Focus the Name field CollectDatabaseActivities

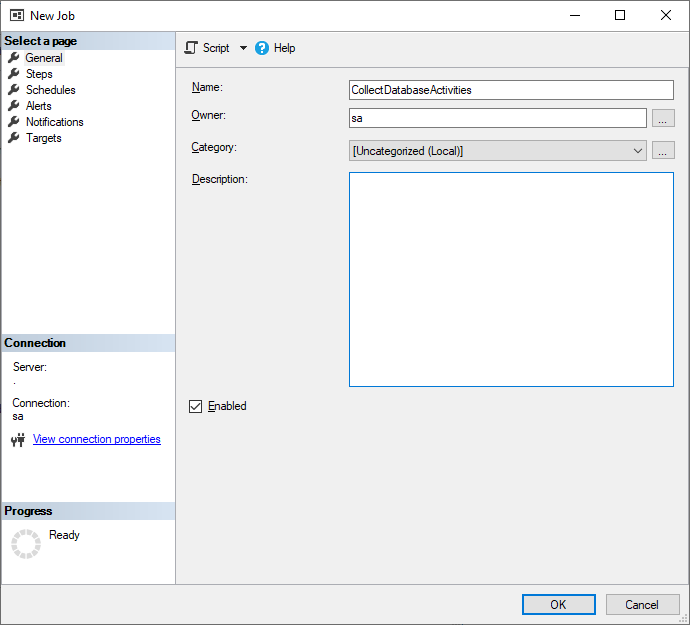click(511, 90)
